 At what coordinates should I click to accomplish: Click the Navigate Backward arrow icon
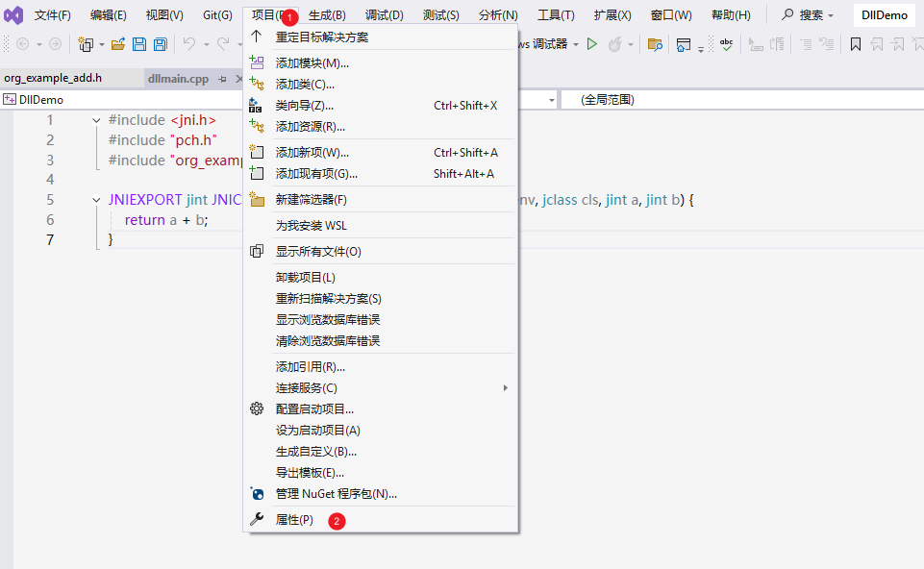(22, 44)
